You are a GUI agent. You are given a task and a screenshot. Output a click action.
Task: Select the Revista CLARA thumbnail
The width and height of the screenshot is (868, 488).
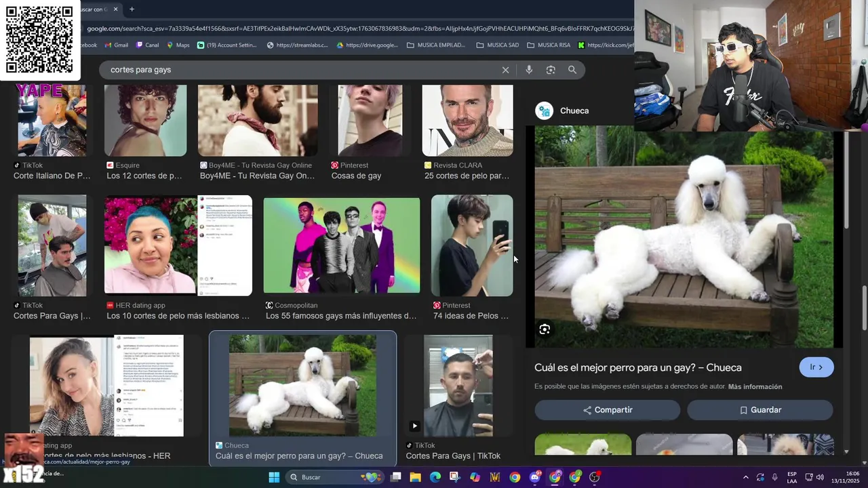point(467,121)
